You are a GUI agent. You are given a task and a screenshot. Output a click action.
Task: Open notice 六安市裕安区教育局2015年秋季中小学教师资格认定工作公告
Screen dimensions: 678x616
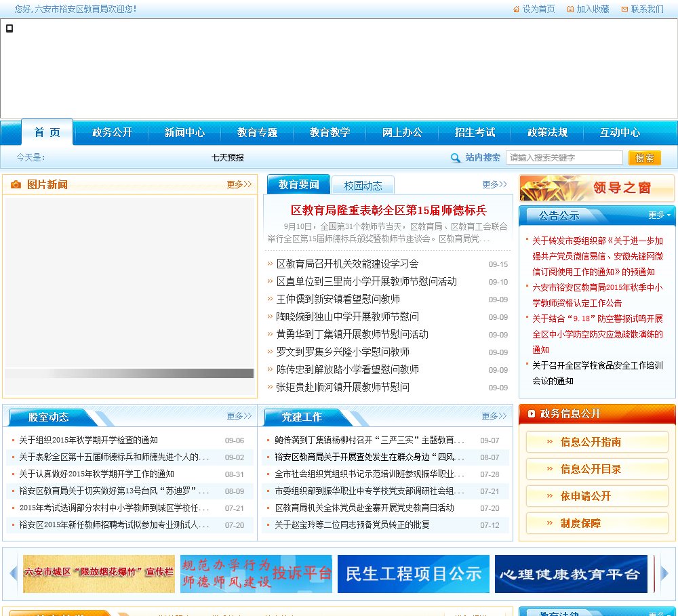597,295
